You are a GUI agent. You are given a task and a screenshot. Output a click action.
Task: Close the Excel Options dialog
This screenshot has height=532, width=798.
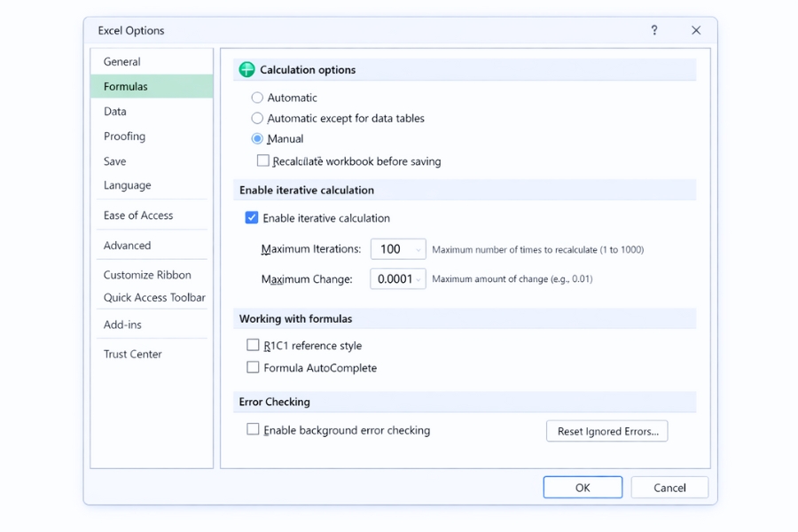point(696,30)
